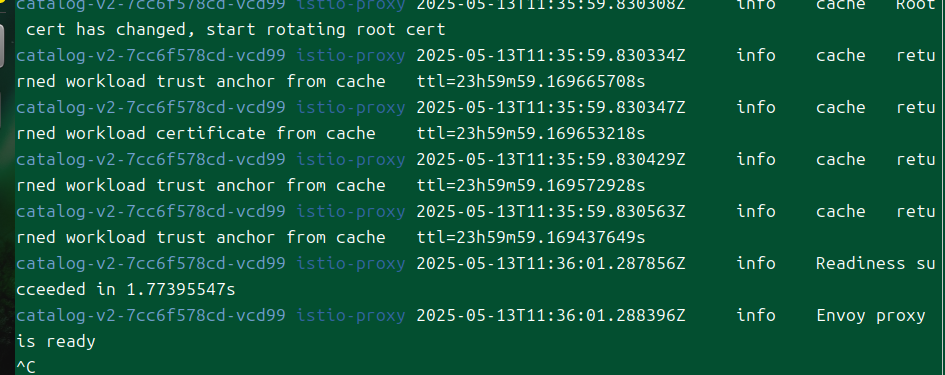Viewport: 945px width, 375px height.
Task: Click timestamp 2025-05-13T11:35:59.830563Z
Action: click(550, 211)
